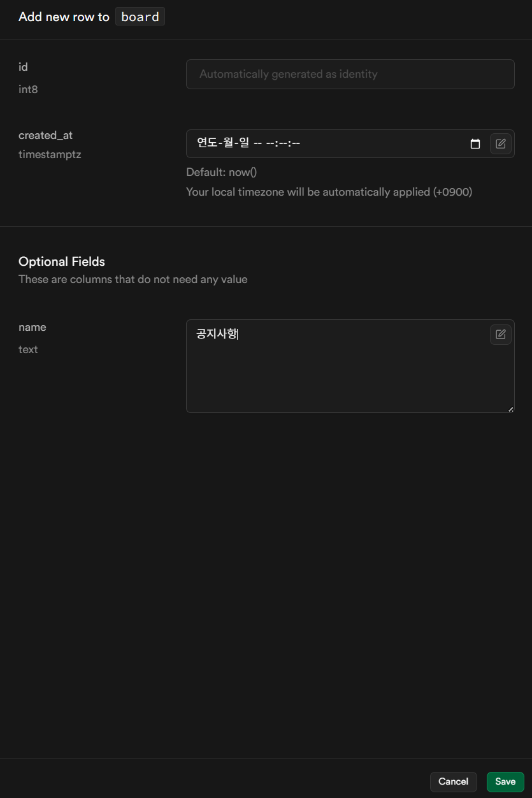Focus the auto-generated id input field
The height and width of the screenshot is (798, 532).
[x=350, y=74]
